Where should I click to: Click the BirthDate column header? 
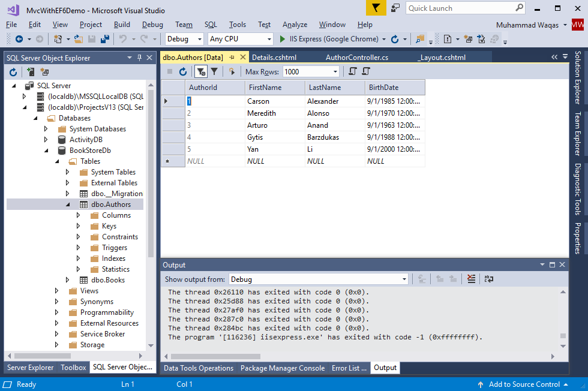(x=395, y=88)
